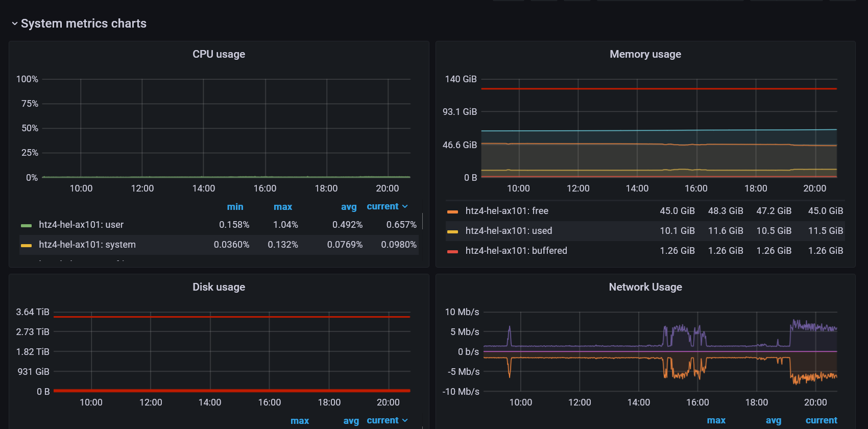Open color picker for the green user swatch

26,225
